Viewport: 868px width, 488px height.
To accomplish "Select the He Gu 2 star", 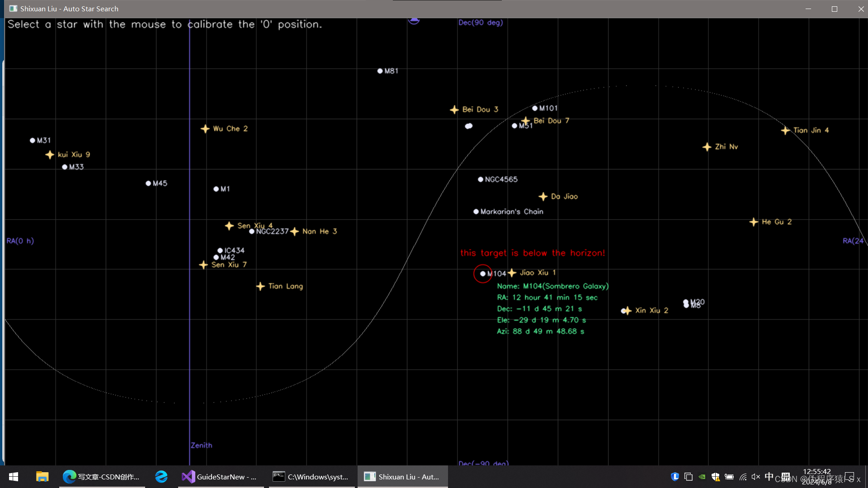I will click(x=754, y=222).
